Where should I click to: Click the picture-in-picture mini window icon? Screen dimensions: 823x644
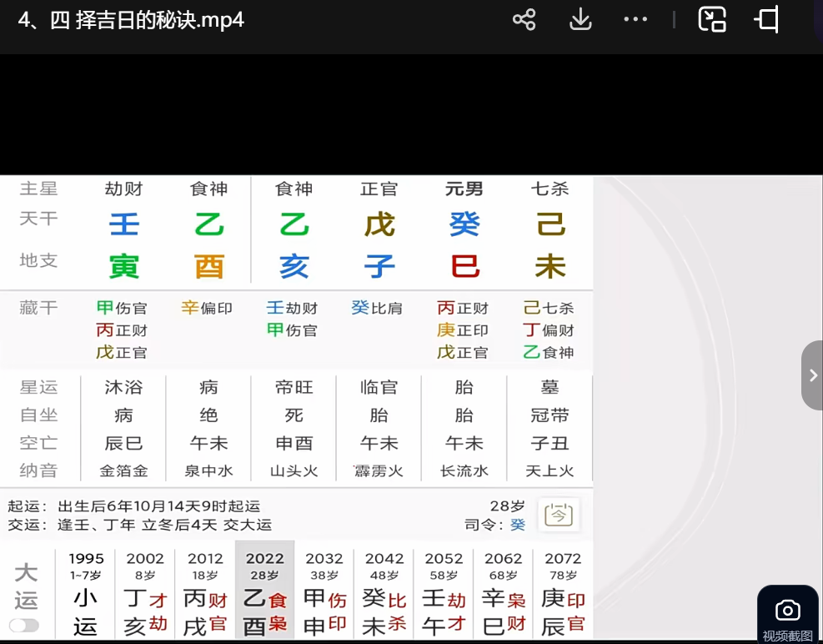(711, 20)
